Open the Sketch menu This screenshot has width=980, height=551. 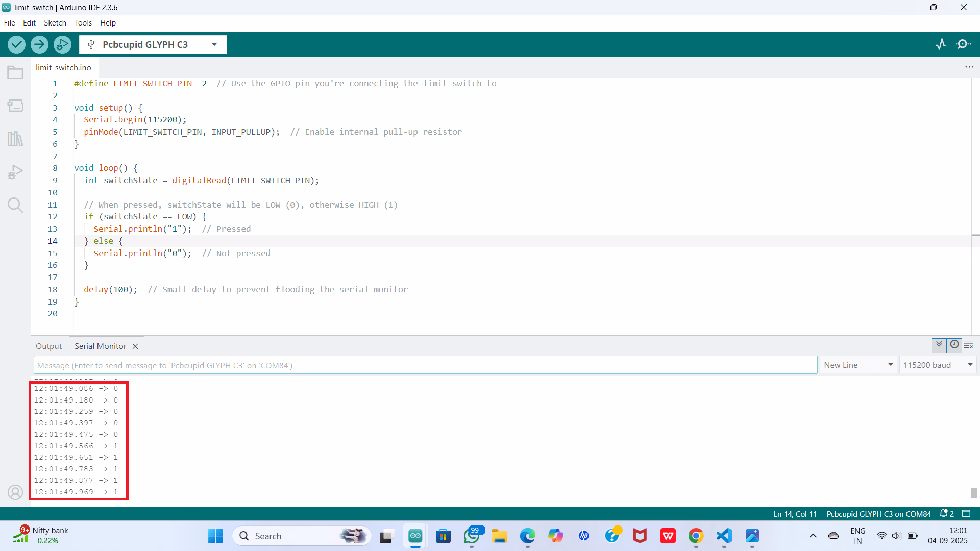point(55,23)
